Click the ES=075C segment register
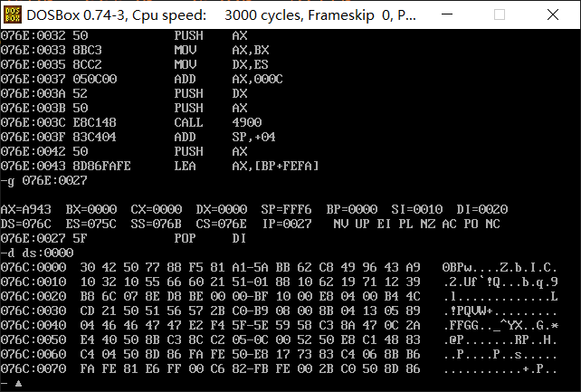This screenshot has width=581, height=392. (x=91, y=225)
